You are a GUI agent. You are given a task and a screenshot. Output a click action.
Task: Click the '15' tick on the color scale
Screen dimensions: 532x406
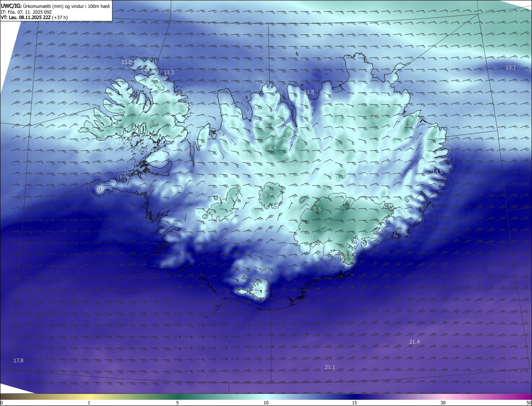tap(355, 403)
